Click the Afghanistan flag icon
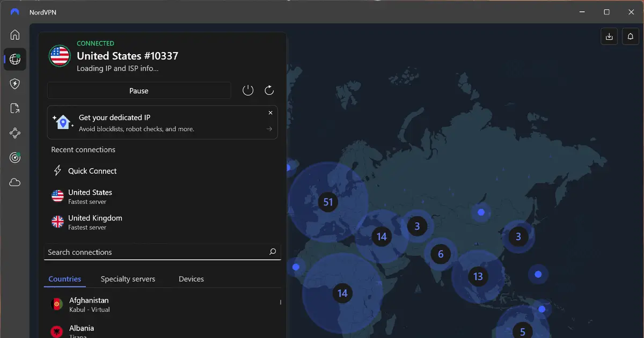The height and width of the screenshot is (338, 644). point(57,304)
